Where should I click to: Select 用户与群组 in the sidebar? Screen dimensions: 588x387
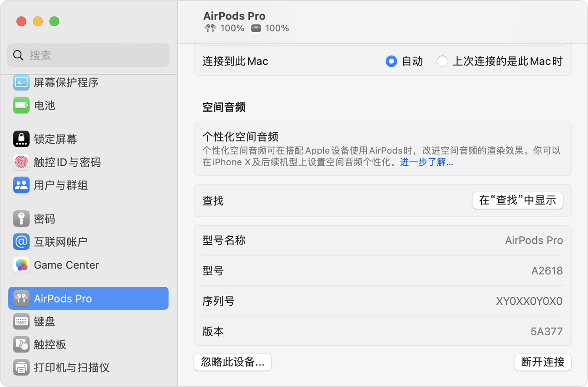pyautogui.click(x=88, y=185)
